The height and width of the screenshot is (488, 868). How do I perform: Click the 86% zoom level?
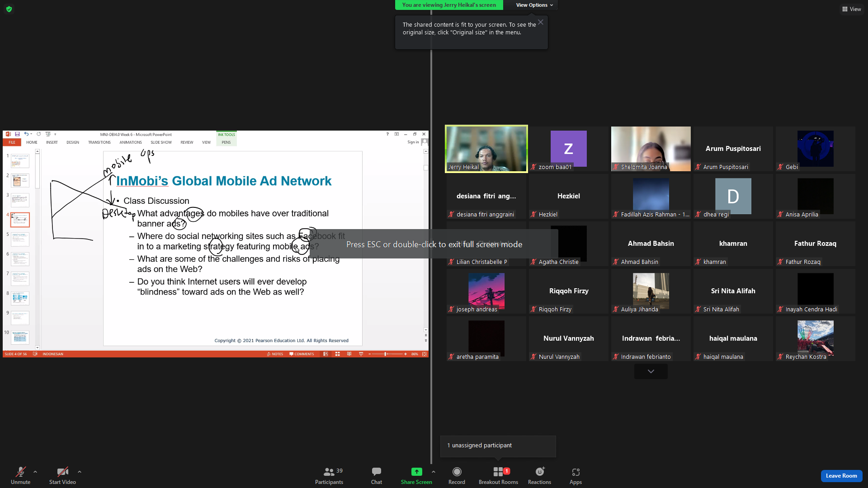(415, 354)
